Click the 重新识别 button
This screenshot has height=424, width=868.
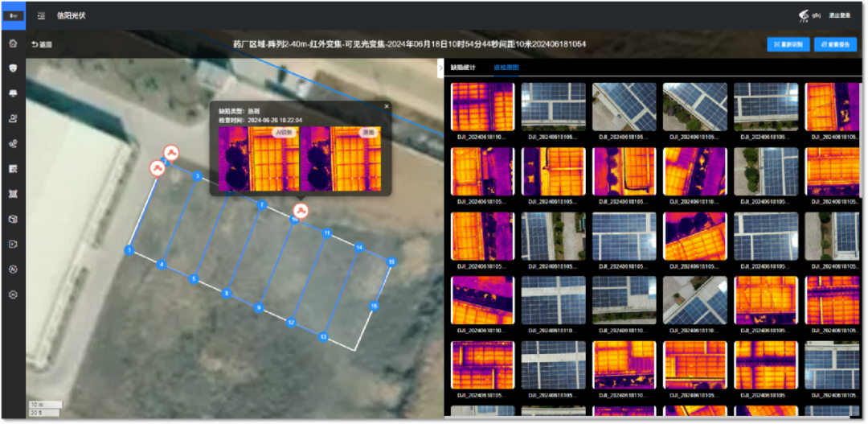pyautogui.click(x=788, y=45)
